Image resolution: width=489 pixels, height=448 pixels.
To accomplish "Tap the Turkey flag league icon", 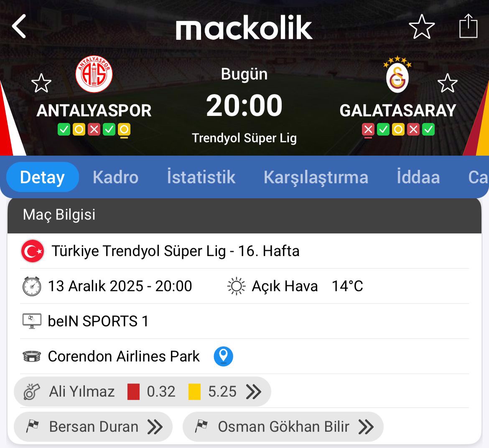I will (x=33, y=251).
